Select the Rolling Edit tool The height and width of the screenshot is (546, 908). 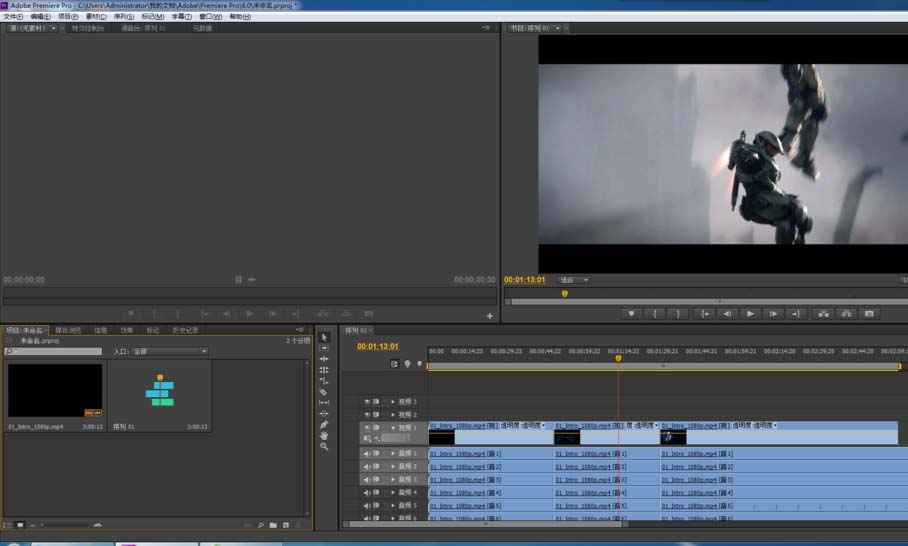coord(324,370)
